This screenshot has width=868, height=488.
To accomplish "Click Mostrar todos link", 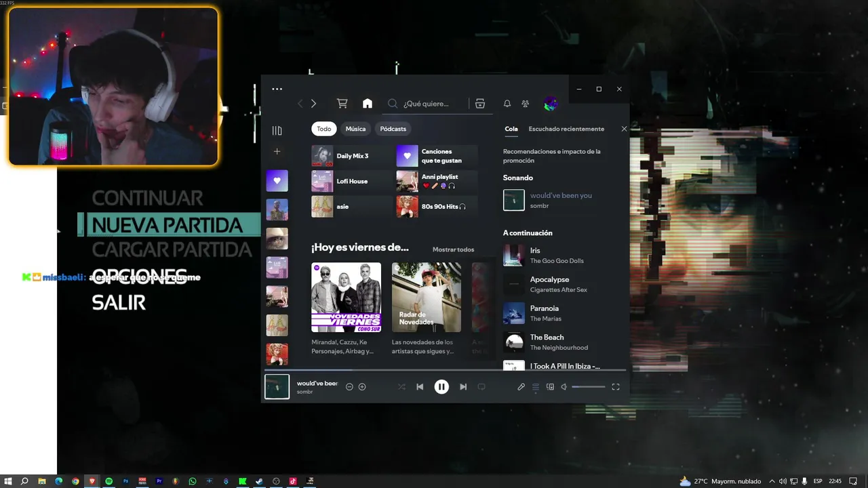I will pyautogui.click(x=453, y=249).
